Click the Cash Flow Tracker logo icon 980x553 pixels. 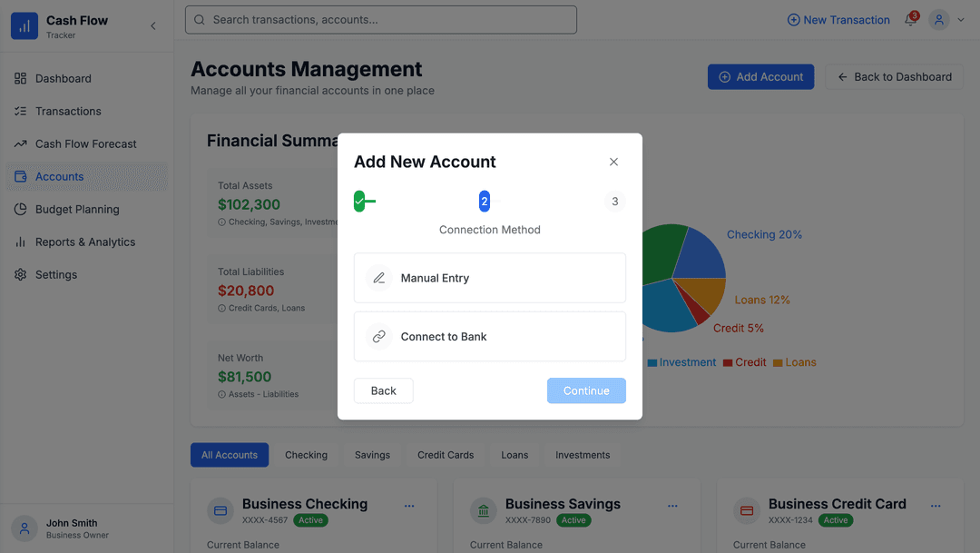point(24,26)
